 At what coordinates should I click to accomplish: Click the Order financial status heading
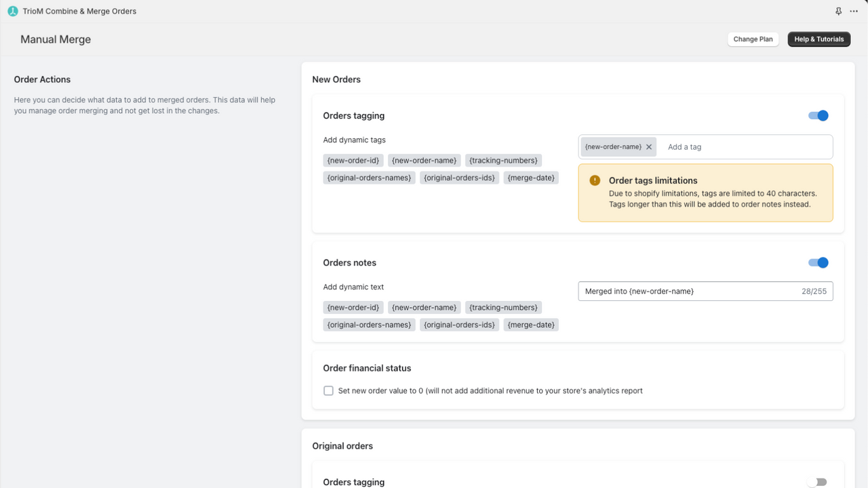coord(367,368)
